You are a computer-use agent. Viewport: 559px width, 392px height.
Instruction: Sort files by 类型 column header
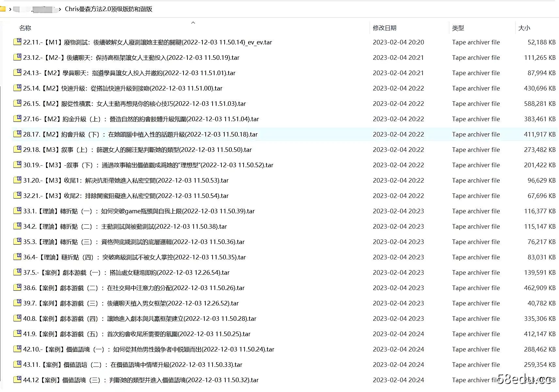[x=458, y=28]
